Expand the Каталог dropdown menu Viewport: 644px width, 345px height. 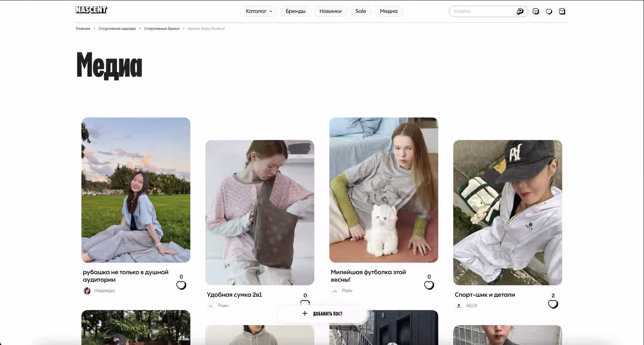pyautogui.click(x=259, y=11)
